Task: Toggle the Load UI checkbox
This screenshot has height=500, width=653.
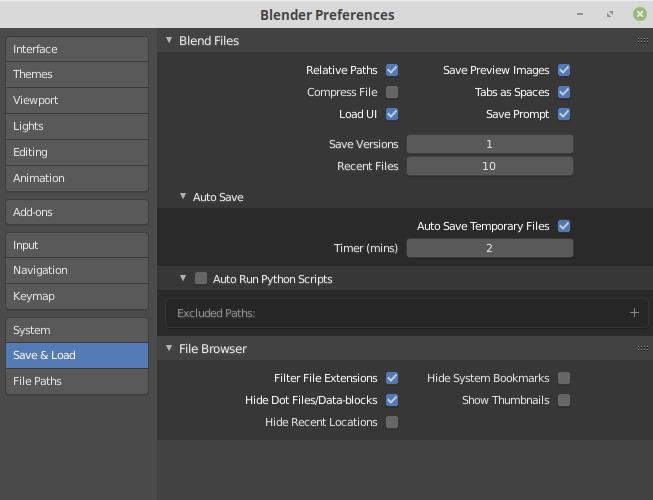Action: click(392, 114)
